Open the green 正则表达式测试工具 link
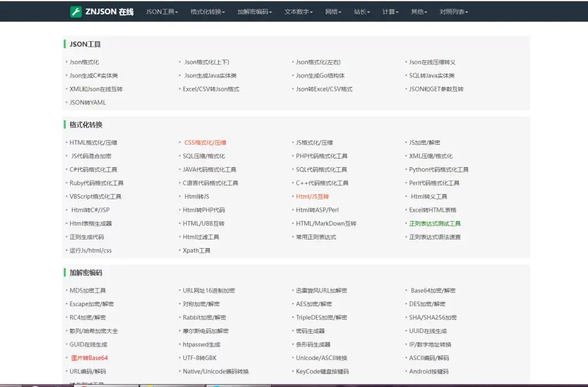Image resolution: width=588 pixels, height=387 pixels. tap(435, 223)
